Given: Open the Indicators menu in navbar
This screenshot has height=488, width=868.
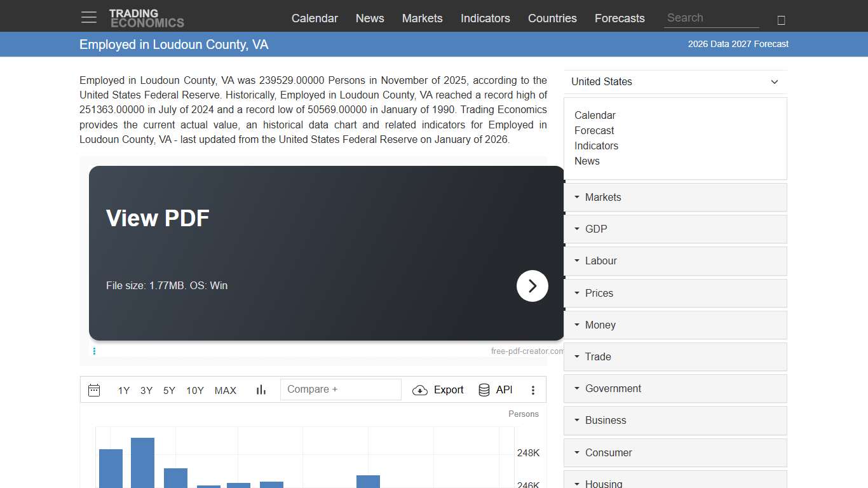Looking at the screenshot, I should coord(485,18).
